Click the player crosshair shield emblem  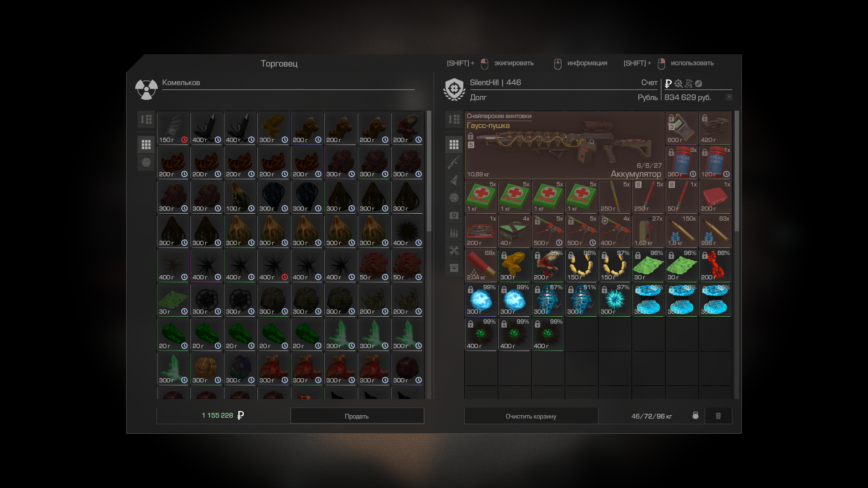click(x=454, y=89)
